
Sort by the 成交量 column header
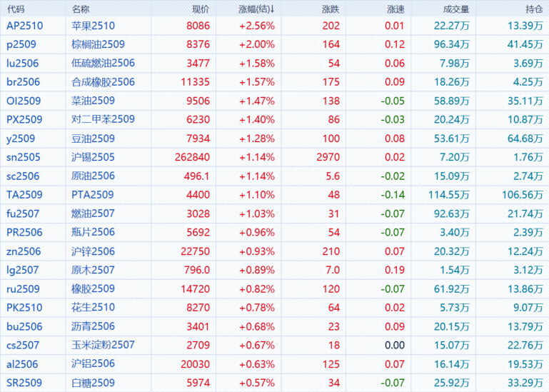[x=456, y=9]
